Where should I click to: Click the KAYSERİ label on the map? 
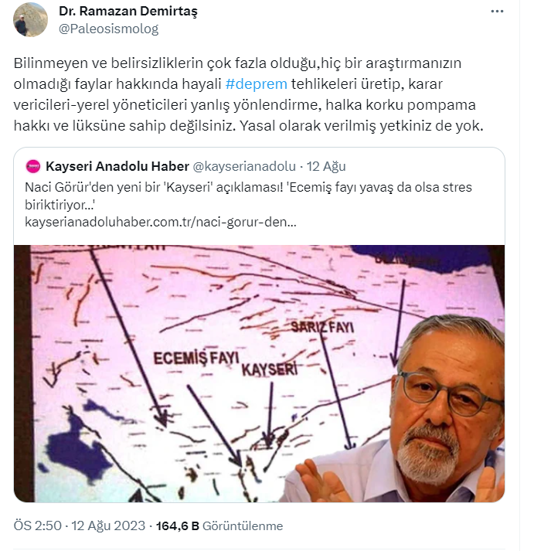pos(269,370)
